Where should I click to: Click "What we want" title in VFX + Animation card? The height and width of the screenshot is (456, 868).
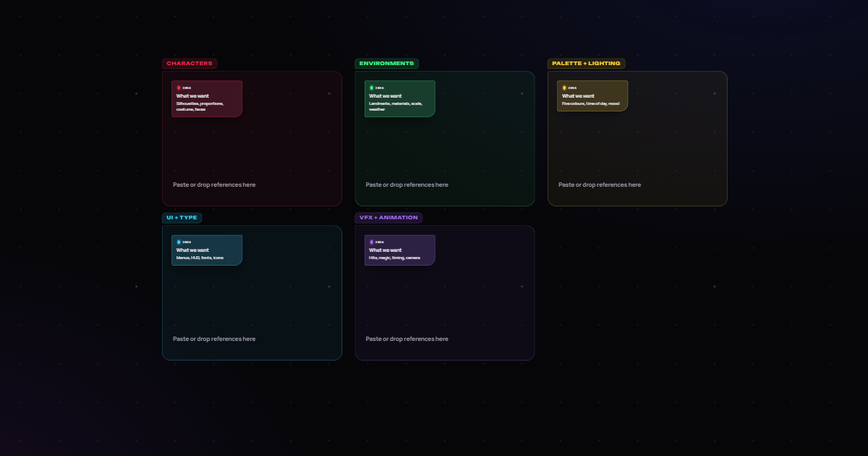click(385, 250)
